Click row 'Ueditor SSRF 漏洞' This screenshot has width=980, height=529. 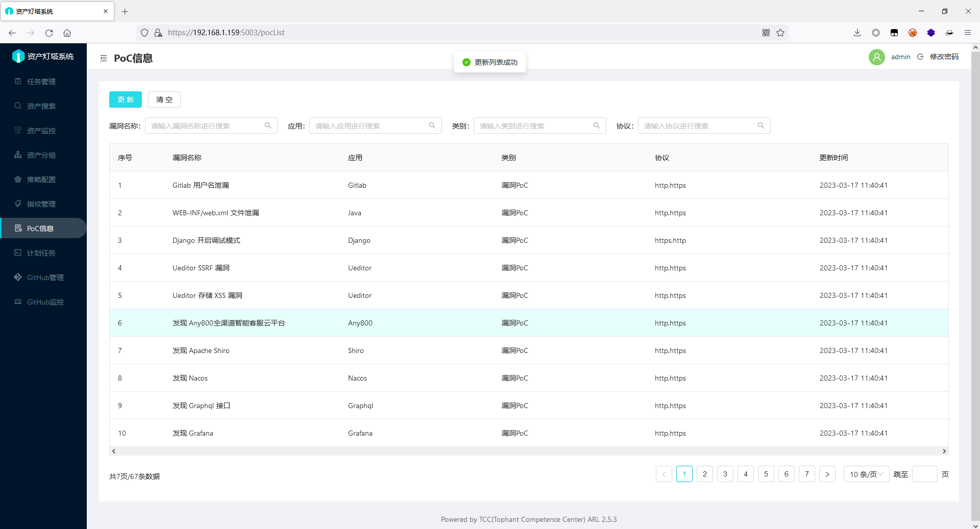pos(529,268)
